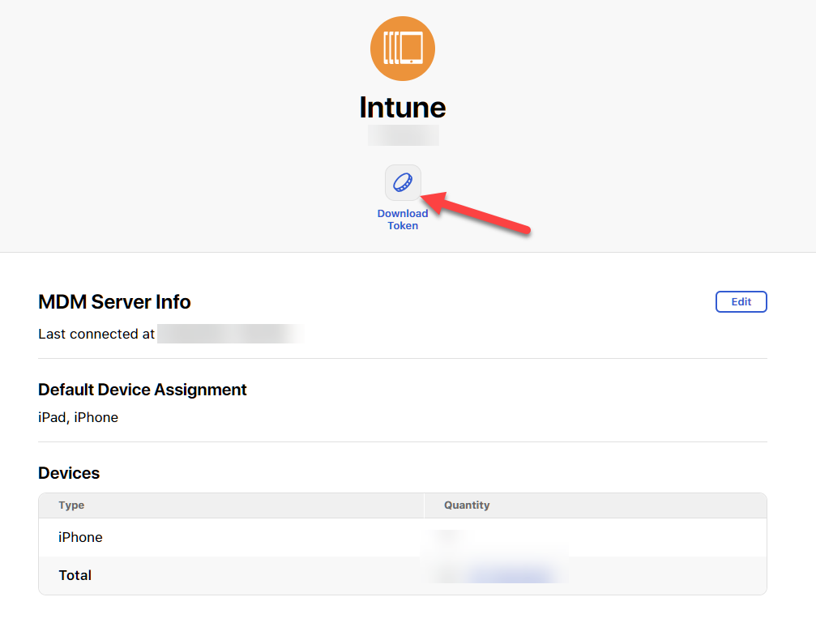Click the Download Token coin icon
This screenshot has width=816, height=644.
click(403, 182)
